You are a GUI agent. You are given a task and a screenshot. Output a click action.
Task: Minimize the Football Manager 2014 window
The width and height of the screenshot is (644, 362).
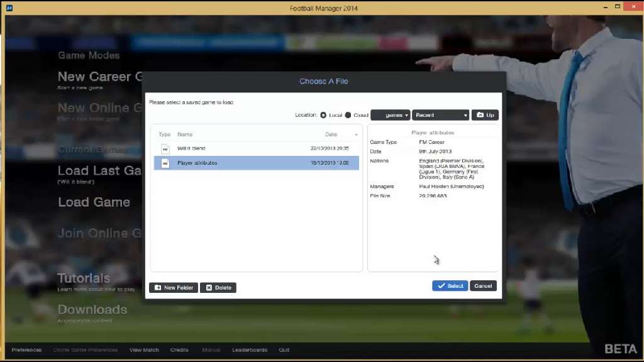606,8
